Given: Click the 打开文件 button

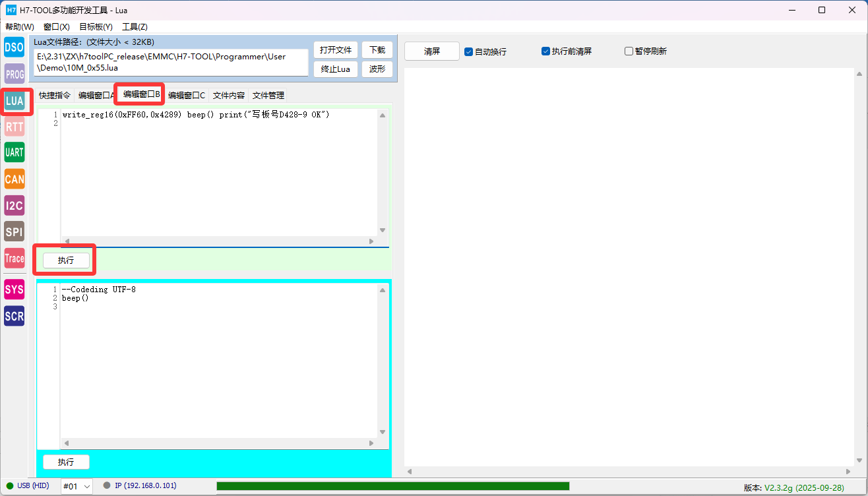Looking at the screenshot, I should click(336, 50).
